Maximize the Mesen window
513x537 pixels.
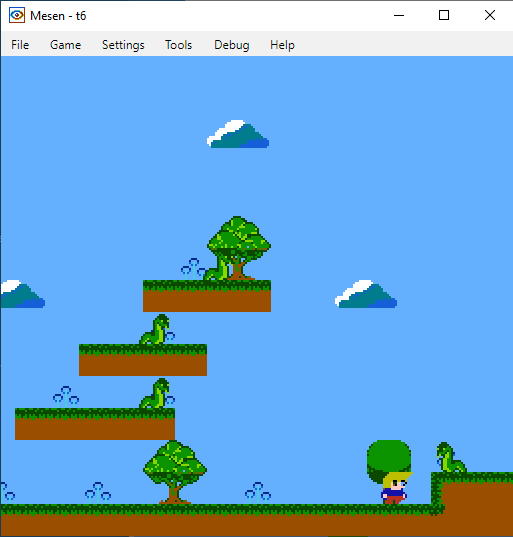point(444,15)
